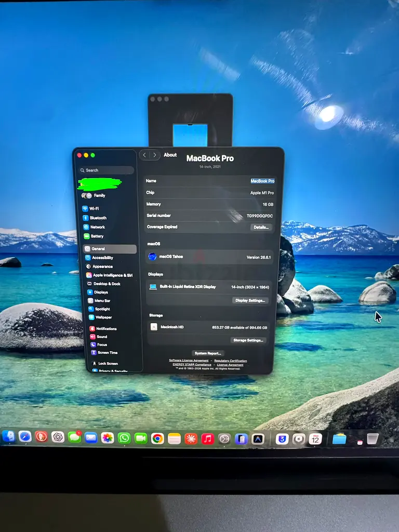Open Safari from the Dock
Image resolution: width=399 pixels, height=532 pixels.
[x=25, y=437]
